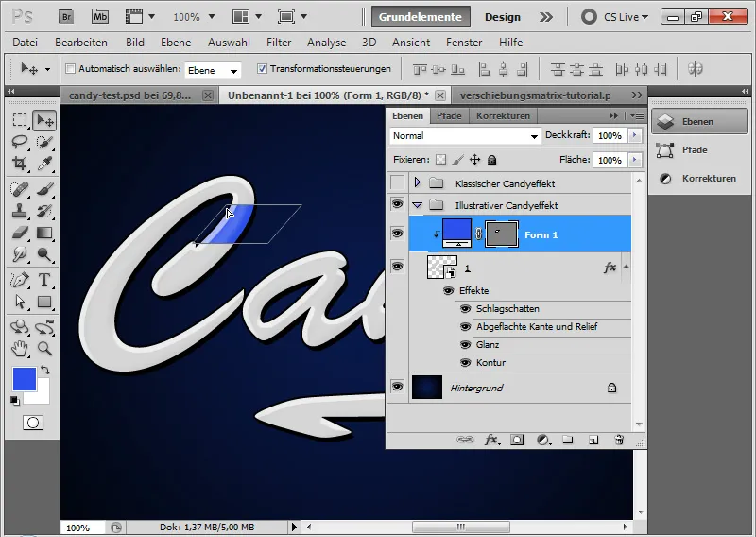Open the Bearbeiten menu
The width and height of the screenshot is (756, 537).
tap(81, 43)
